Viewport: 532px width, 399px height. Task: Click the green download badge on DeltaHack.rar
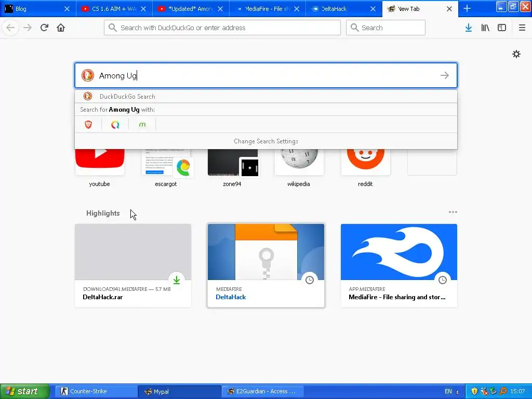(177, 280)
